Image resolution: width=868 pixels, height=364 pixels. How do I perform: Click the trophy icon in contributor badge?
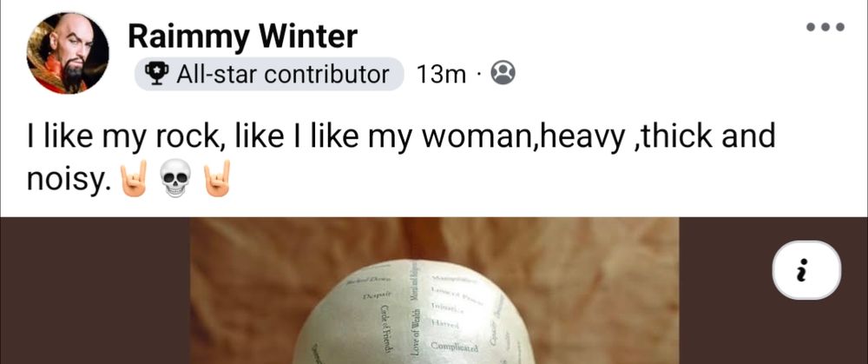[157, 74]
